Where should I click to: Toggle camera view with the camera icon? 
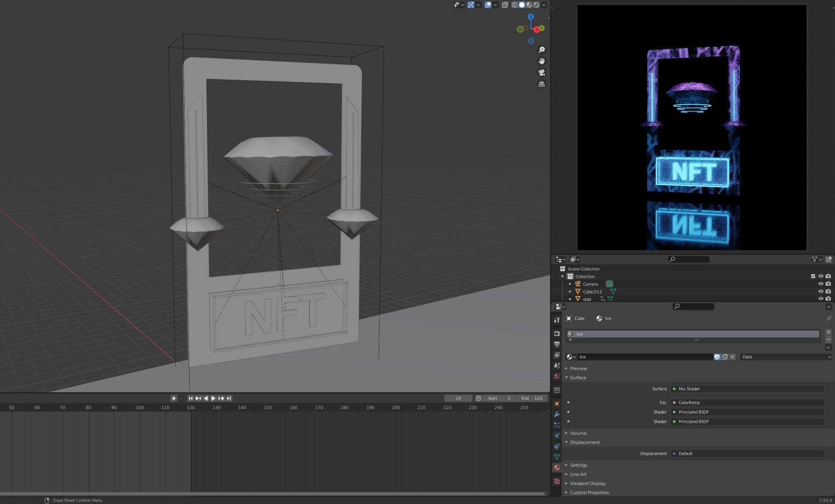tap(541, 72)
